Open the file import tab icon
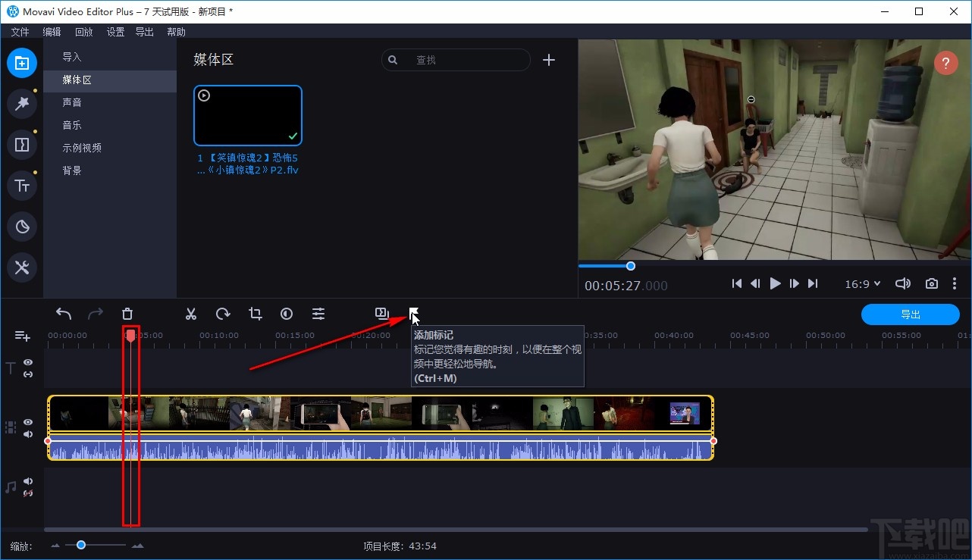This screenshot has height=560, width=972. click(22, 63)
